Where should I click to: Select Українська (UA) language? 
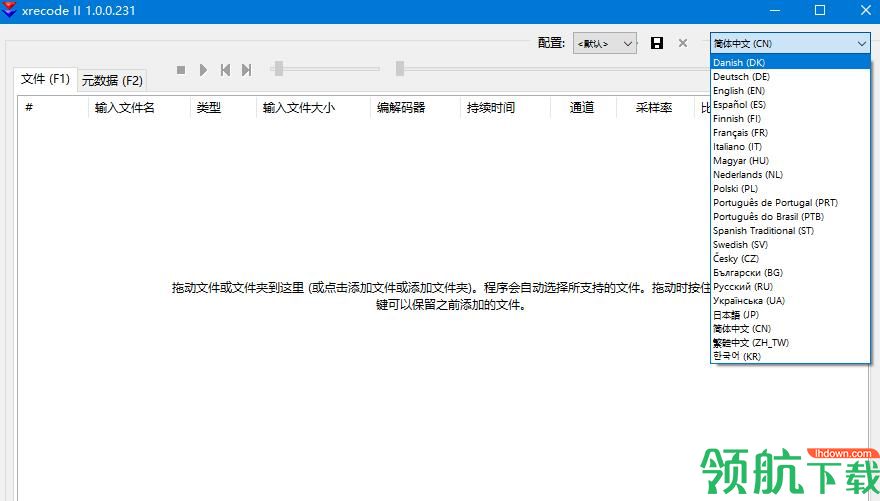tap(790, 301)
